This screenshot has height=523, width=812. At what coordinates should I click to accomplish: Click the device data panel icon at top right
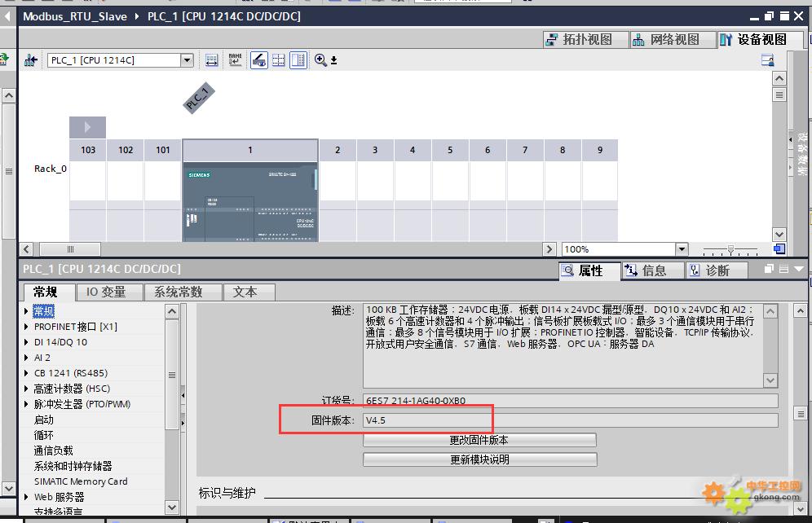coord(767,60)
